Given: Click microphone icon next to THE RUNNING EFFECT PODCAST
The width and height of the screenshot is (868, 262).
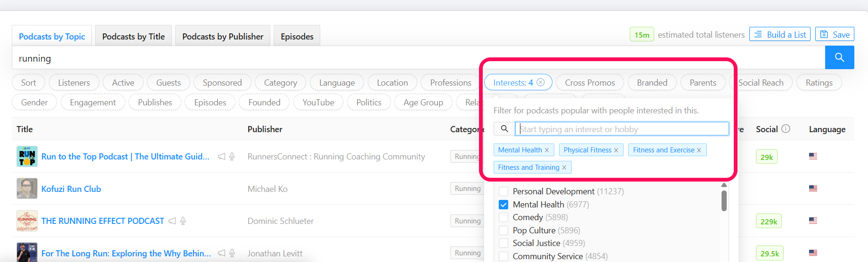Looking at the screenshot, I should [183, 221].
